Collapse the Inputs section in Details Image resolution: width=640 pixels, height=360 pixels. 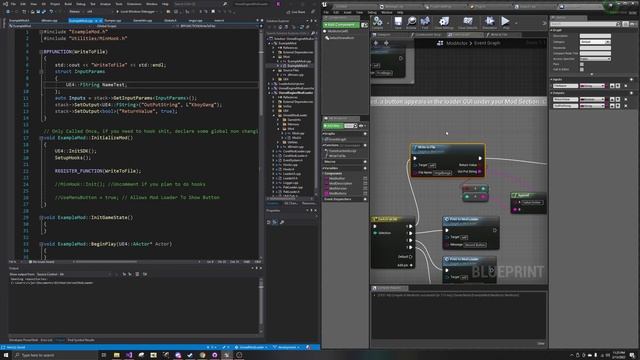[x=551, y=80]
